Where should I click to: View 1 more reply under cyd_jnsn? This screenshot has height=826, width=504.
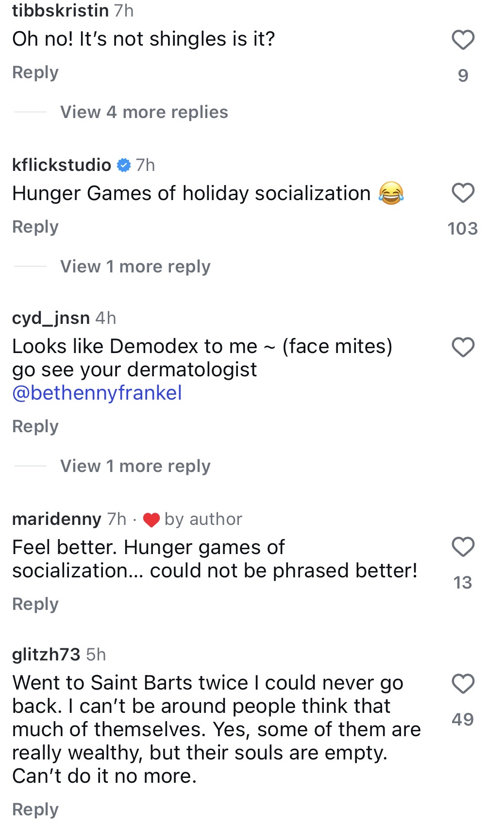point(135,466)
